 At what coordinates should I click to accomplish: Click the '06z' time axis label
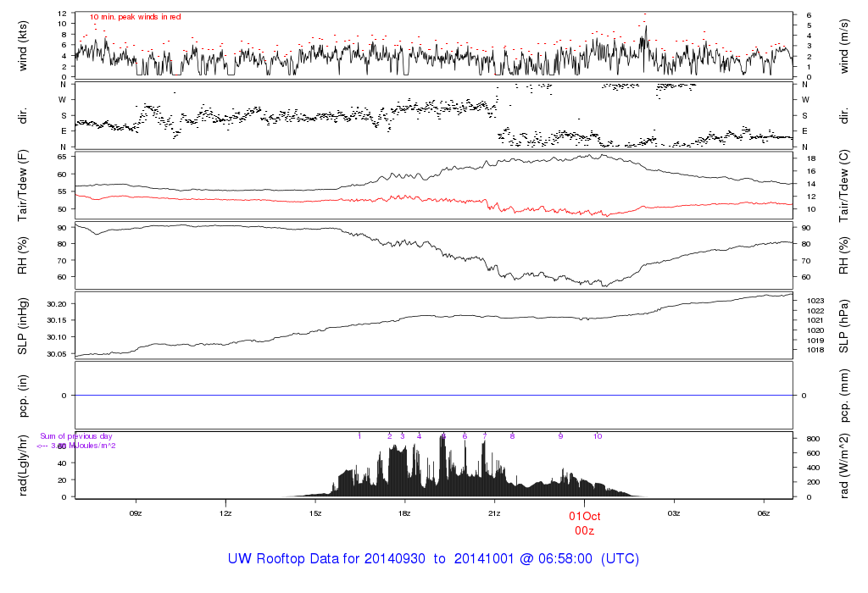[764, 513]
